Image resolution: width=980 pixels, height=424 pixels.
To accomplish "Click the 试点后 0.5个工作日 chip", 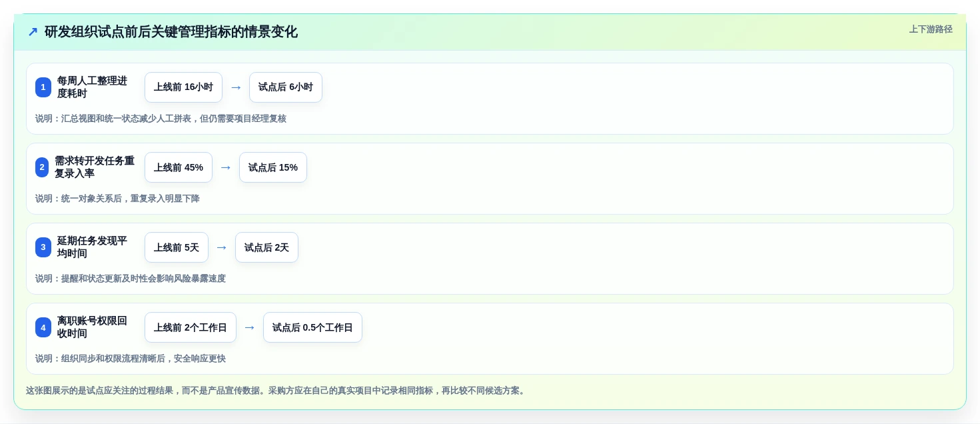I will tap(312, 327).
